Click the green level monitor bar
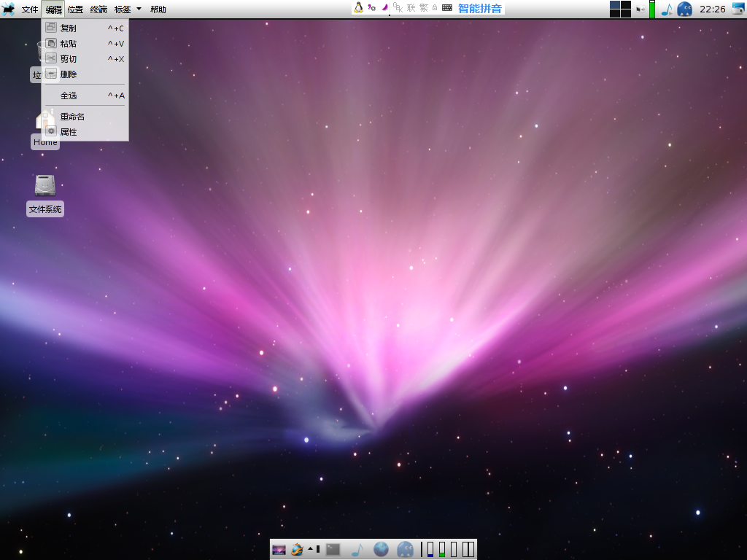 pos(652,9)
